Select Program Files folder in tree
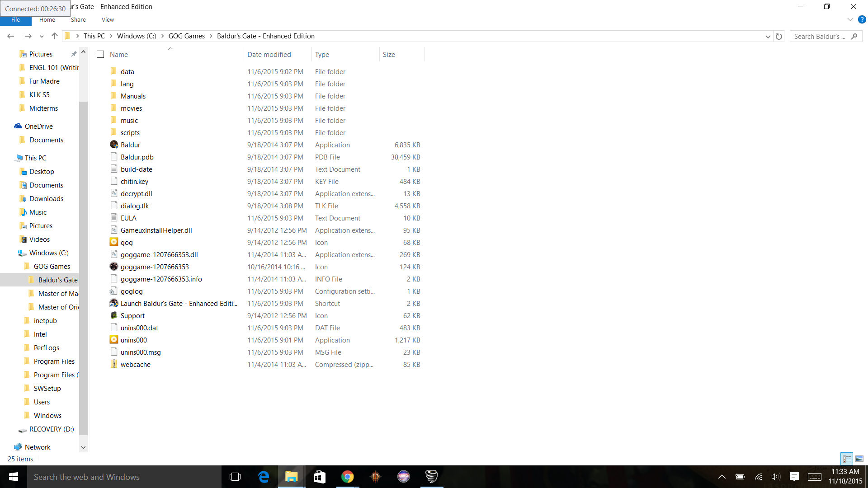The width and height of the screenshot is (868, 488). tap(54, 361)
